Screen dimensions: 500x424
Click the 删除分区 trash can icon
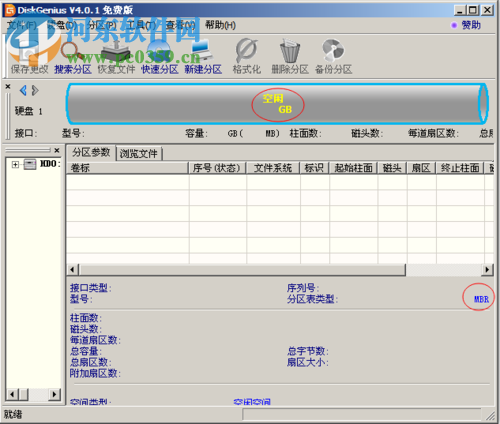[290, 57]
